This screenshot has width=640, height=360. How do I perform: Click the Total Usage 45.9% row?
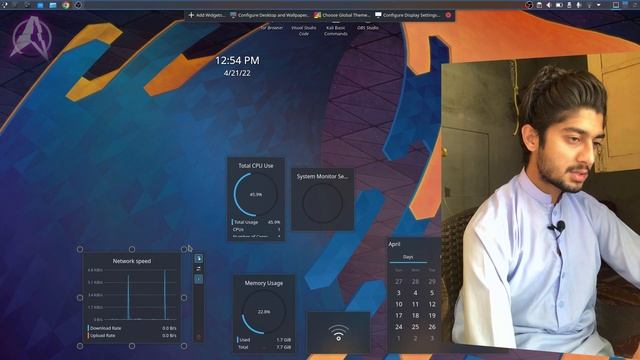coord(256,222)
